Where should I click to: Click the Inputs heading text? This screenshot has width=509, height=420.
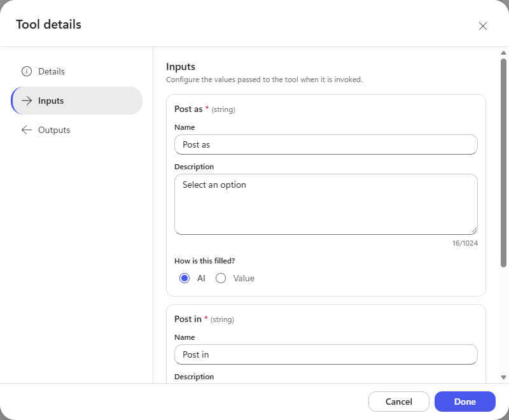(181, 67)
